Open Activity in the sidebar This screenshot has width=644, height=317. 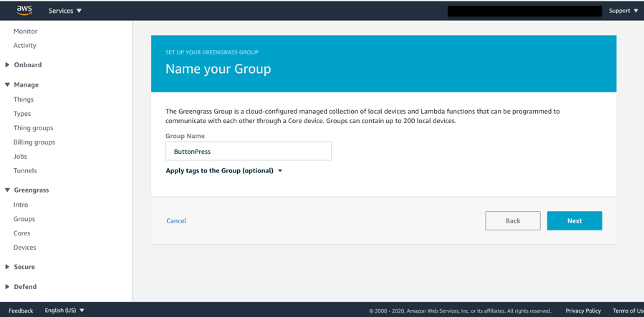24,46
